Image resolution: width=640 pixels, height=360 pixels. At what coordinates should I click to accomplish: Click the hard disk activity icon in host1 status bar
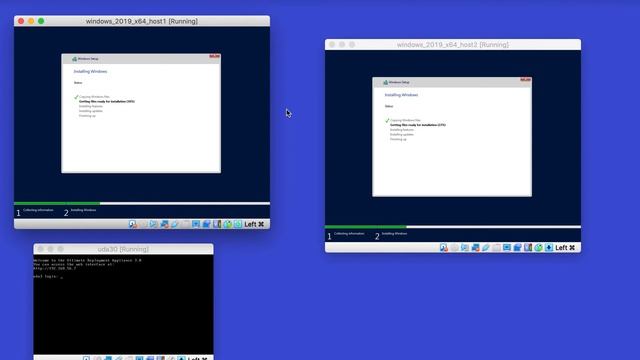pos(133,224)
